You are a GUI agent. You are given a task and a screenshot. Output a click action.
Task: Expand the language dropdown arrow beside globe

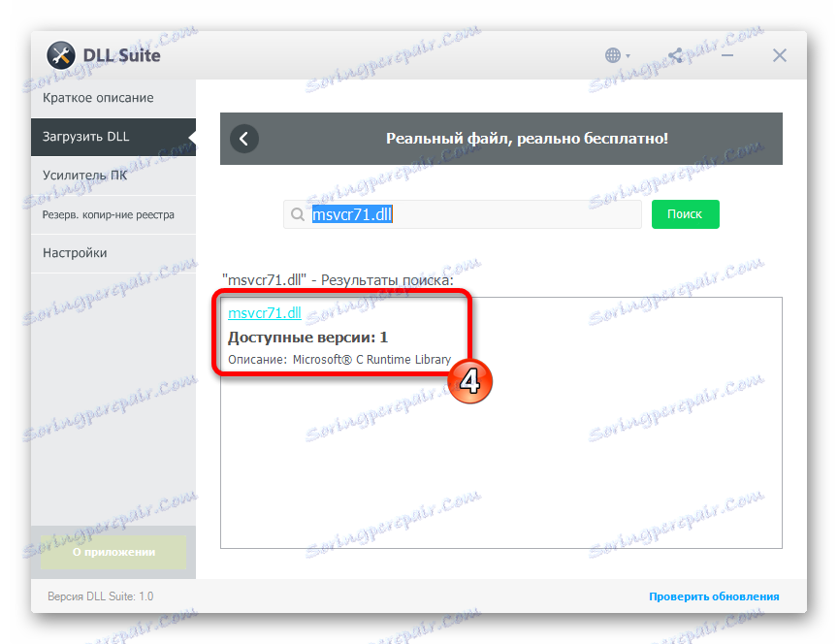tap(628, 55)
